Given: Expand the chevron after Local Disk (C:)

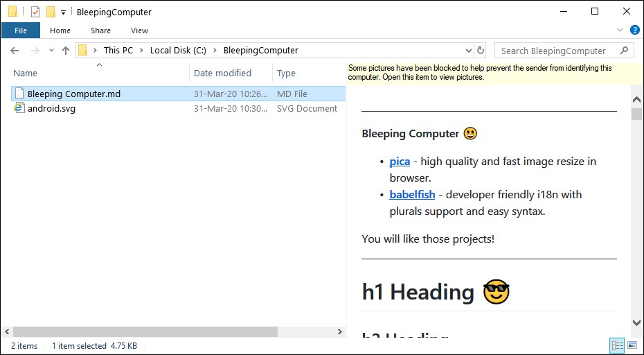Looking at the screenshot, I should point(215,51).
